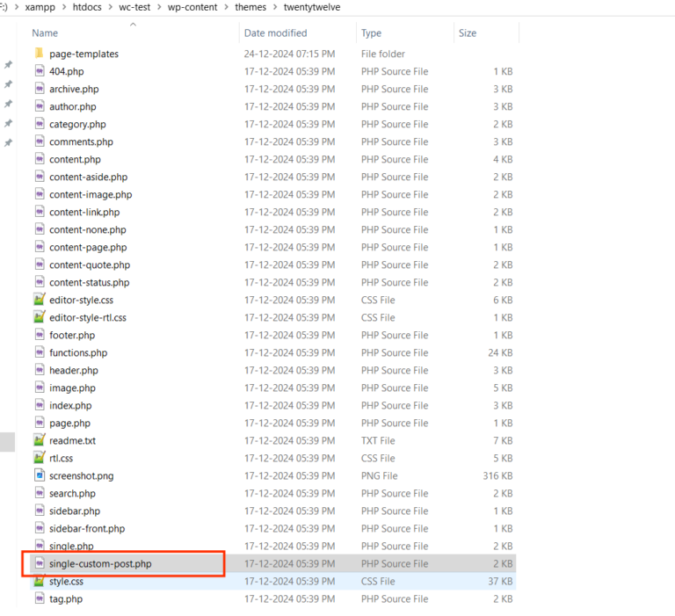Sort by Date modified column header

(275, 33)
